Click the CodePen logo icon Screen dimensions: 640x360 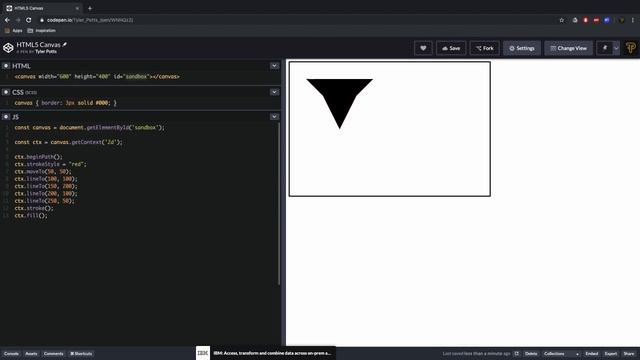click(x=8, y=48)
